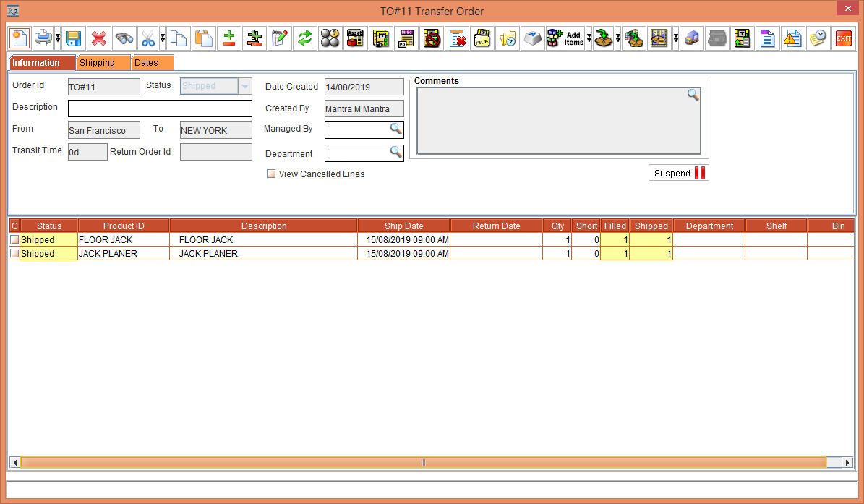Click the Printer icon in toolbar
This screenshot has height=504, width=864.
44,38
